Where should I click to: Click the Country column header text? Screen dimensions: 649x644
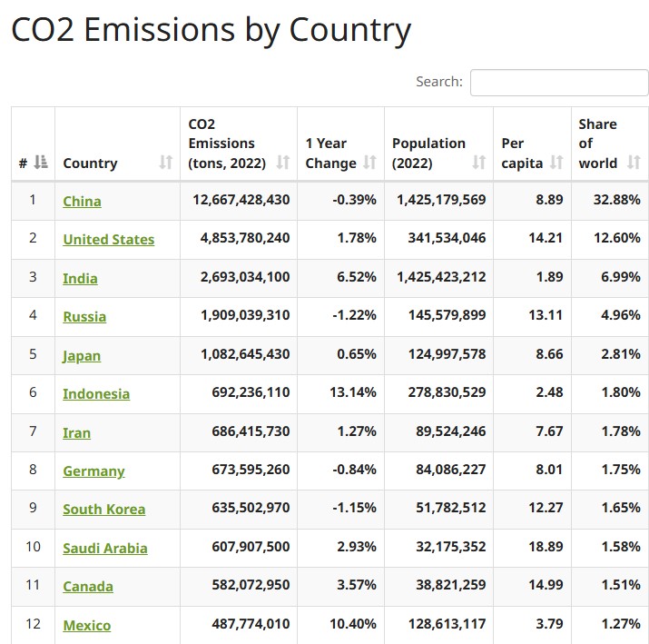point(90,163)
